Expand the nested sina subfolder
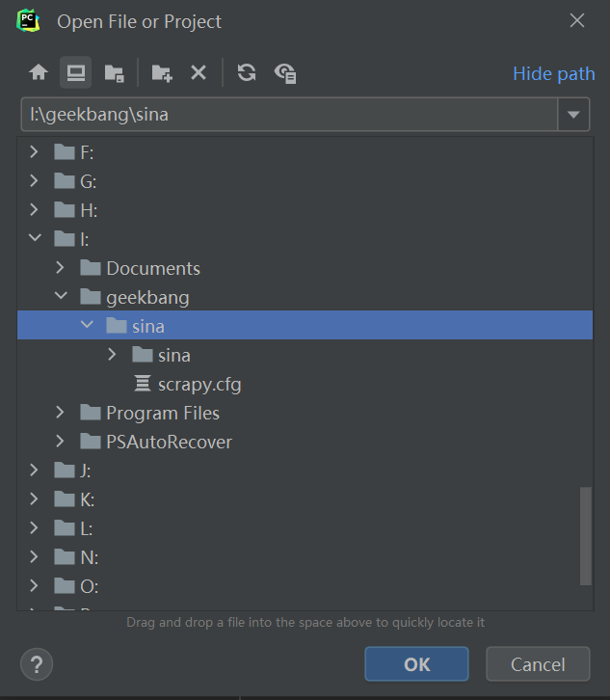 pos(112,355)
